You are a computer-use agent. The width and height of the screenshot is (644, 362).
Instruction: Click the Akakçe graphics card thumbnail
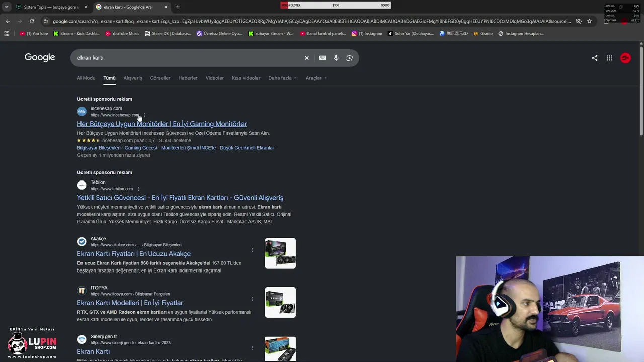pos(280,253)
